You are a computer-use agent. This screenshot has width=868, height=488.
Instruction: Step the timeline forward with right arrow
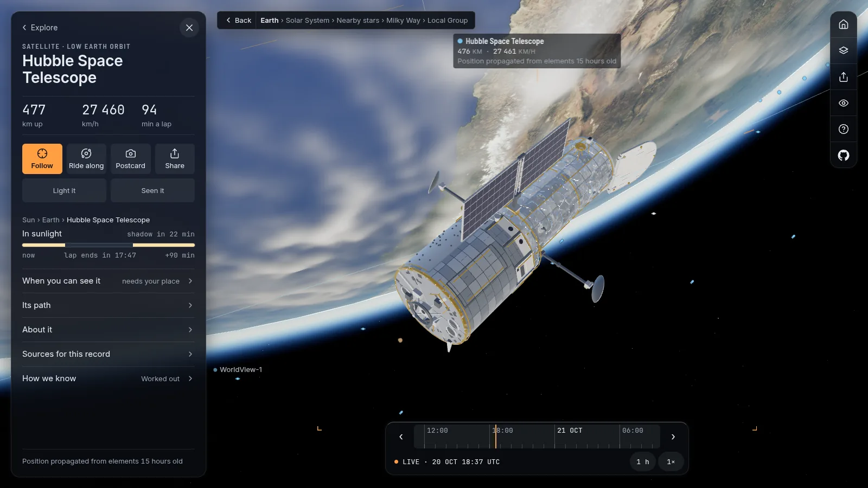point(673,437)
